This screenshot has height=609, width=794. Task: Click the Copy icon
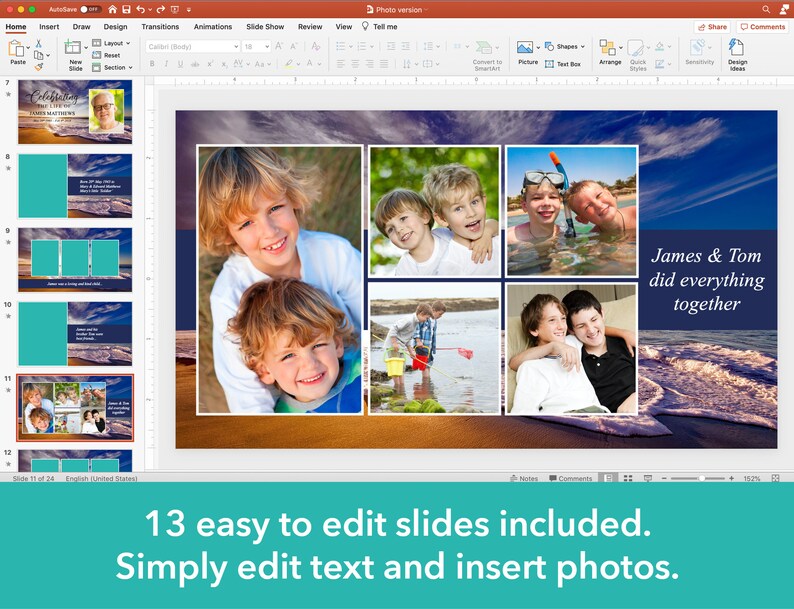click(x=38, y=55)
